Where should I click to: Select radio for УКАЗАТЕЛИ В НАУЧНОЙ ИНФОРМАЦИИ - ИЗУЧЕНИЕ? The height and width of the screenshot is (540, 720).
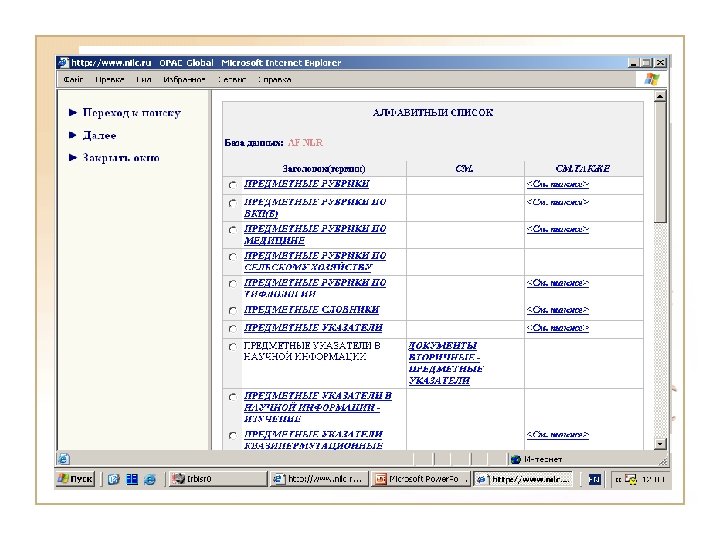233,397
